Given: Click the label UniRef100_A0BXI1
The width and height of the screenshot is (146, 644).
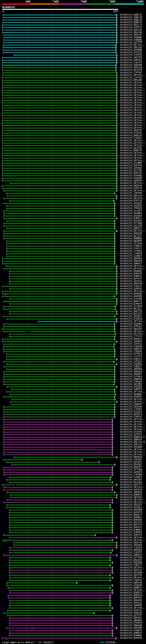Looking at the screenshot, I should pos(131,359).
